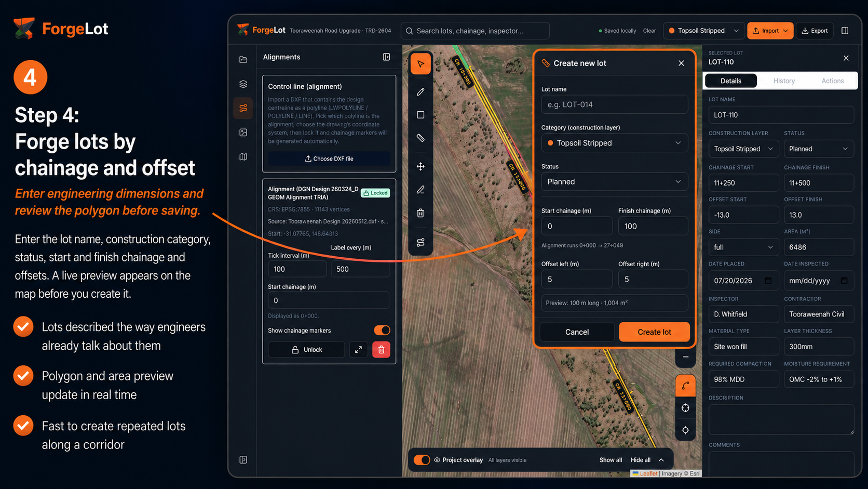Open the Status dropdown in details panel
Image resolution: width=868 pixels, height=489 pixels.
(x=819, y=149)
